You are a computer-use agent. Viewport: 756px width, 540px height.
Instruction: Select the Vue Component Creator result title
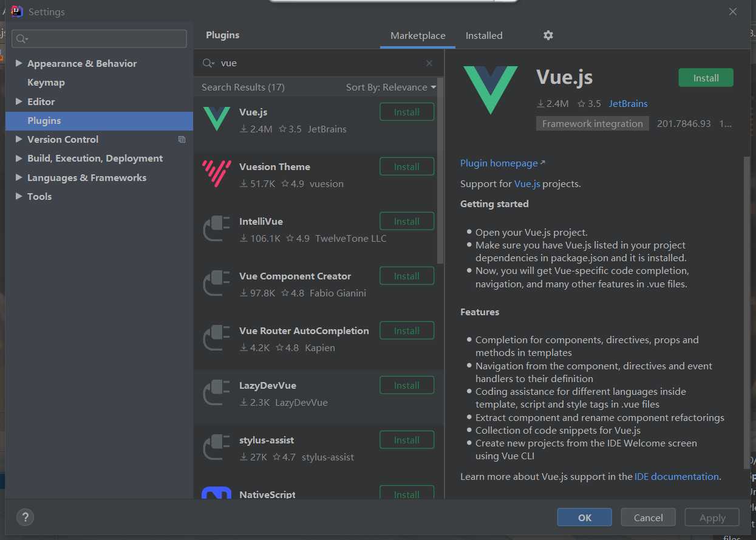pos(295,276)
